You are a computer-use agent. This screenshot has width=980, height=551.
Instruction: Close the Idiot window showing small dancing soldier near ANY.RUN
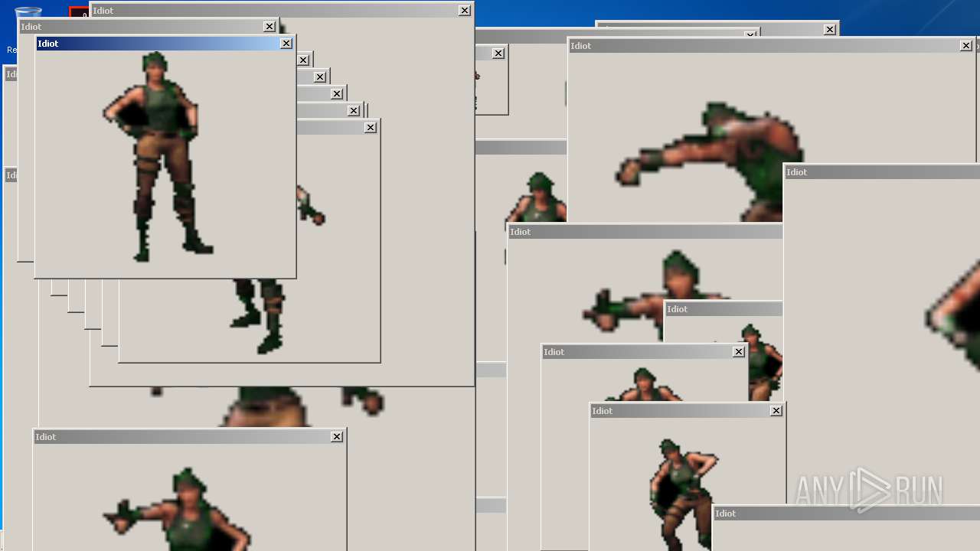pos(776,411)
